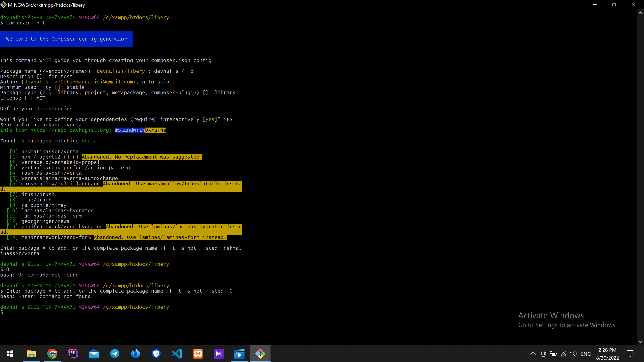Close the MINGW64 terminal window
The height and width of the screenshot is (362, 644).
[633, 5]
